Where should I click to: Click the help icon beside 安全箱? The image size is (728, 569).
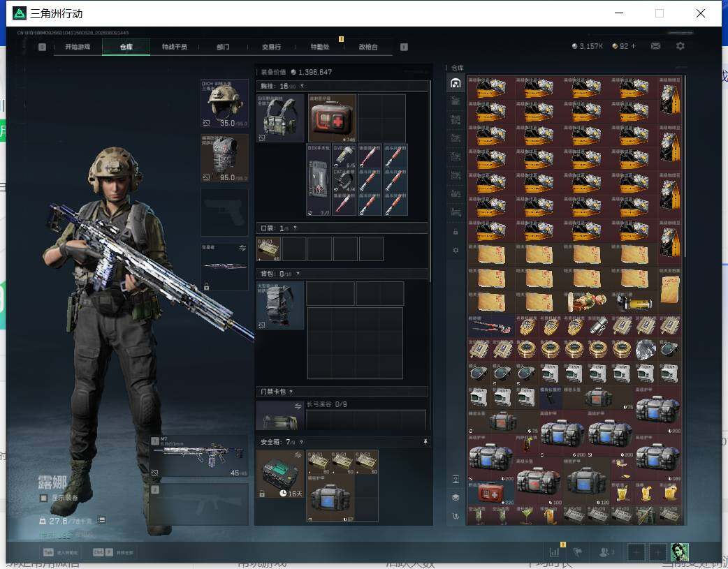(x=301, y=442)
